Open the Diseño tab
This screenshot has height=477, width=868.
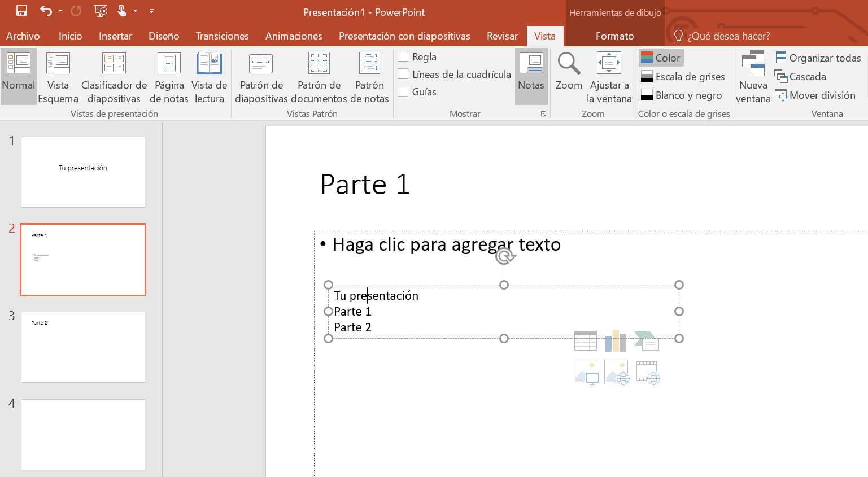[164, 36]
